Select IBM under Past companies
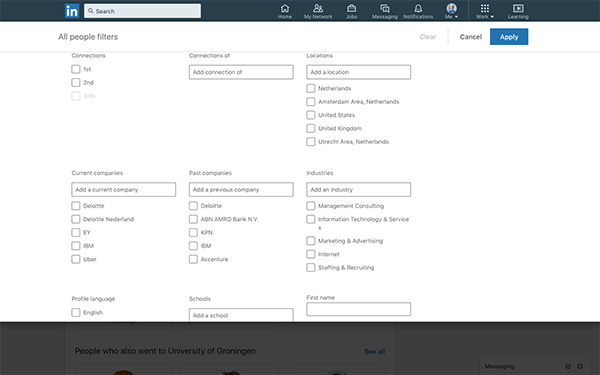 193,246
